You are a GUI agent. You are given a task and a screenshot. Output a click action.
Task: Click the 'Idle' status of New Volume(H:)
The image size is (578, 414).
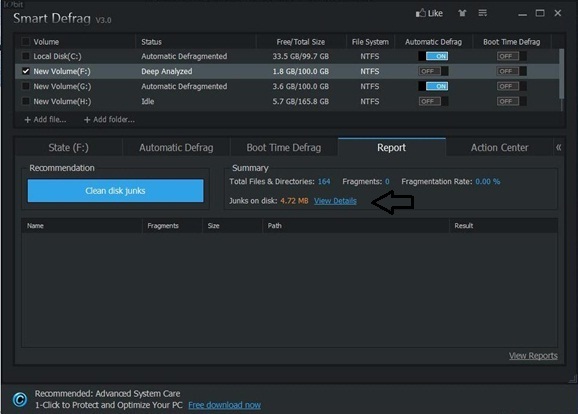pyautogui.click(x=148, y=101)
